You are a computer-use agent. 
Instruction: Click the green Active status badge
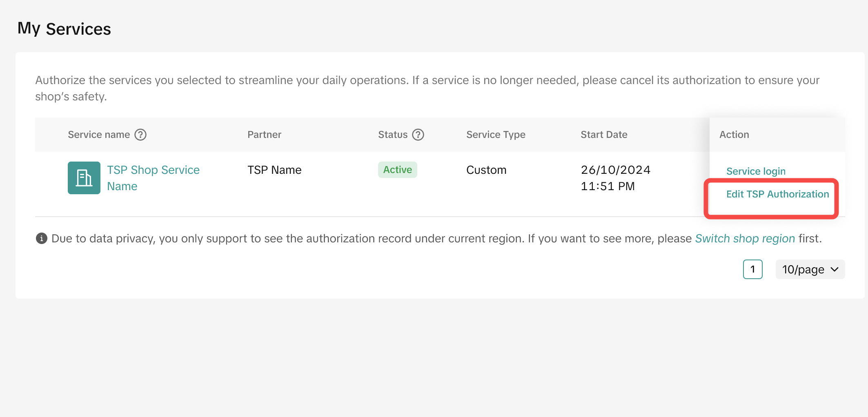(397, 170)
